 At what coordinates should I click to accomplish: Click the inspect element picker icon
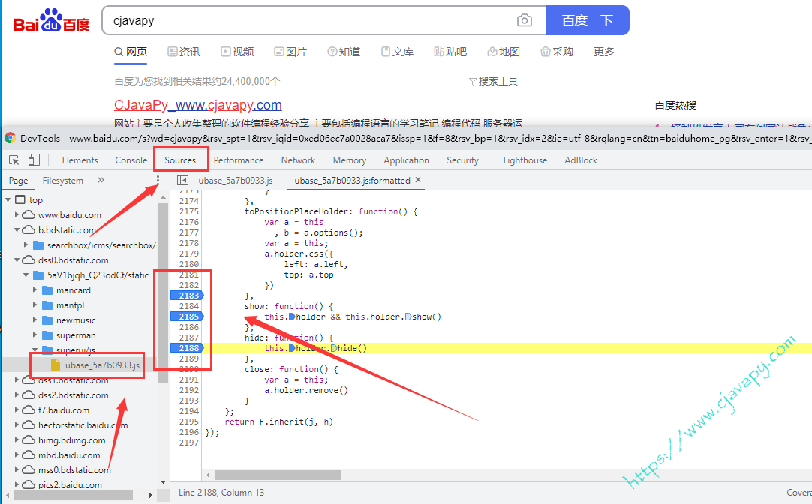[14, 160]
